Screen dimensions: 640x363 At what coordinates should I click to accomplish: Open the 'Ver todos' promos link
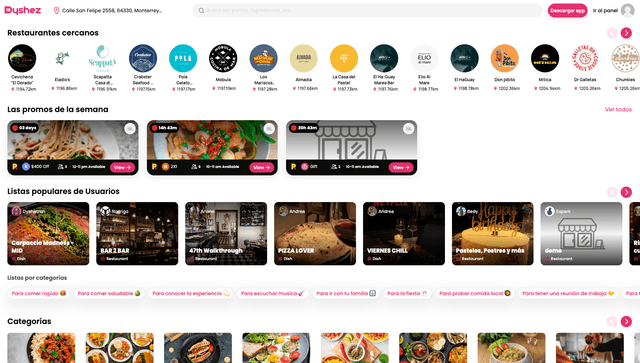pyautogui.click(x=618, y=109)
